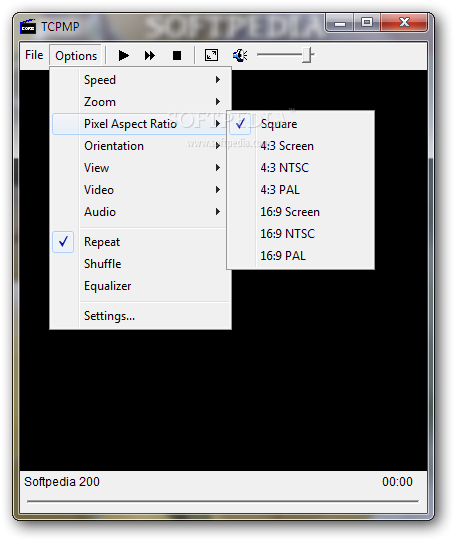Choose 4:3 PAL aspect ratio
The height and width of the screenshot is (541, 455).
tap(301, 190)
